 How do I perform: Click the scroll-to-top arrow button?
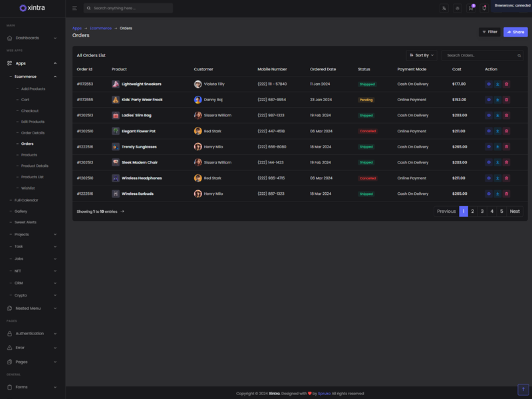click(x=523, y=389)
